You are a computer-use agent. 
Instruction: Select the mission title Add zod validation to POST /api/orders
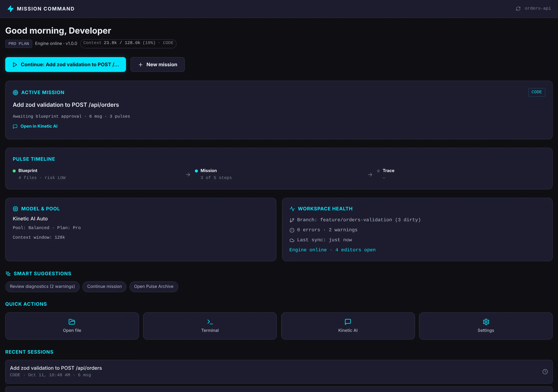66,105
